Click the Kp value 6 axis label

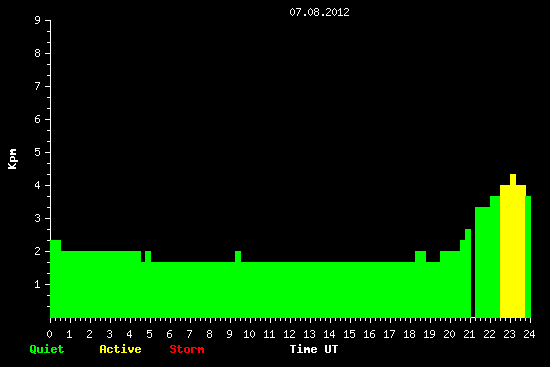(38, 119)
